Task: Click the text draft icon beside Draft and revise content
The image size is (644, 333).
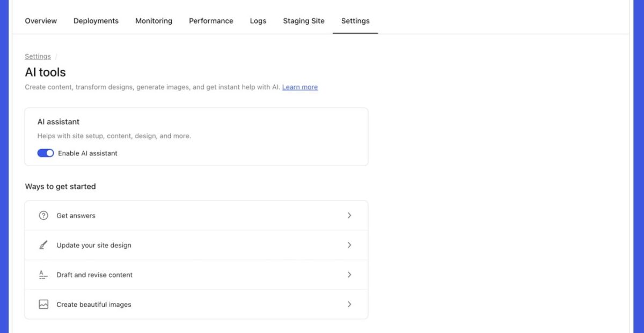Action: click(x=43, y=275)
